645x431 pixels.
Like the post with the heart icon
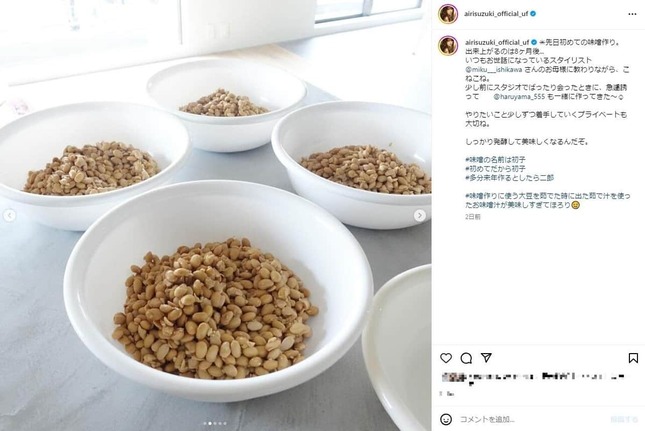click(446, 358)
